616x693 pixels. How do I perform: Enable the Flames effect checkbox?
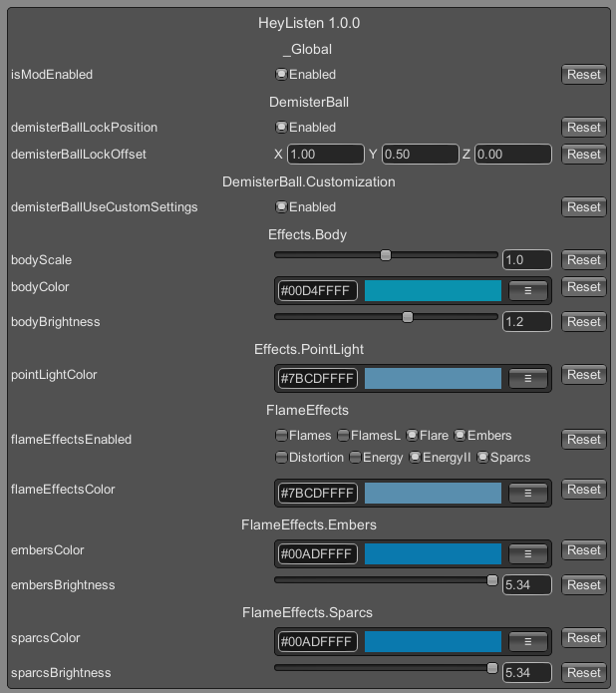[281, 436]
